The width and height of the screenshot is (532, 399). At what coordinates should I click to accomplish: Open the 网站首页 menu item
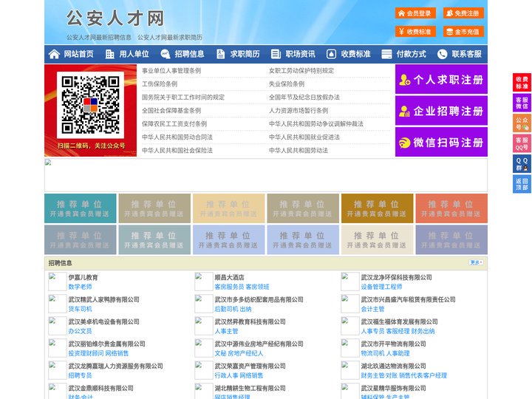(78, 54)
